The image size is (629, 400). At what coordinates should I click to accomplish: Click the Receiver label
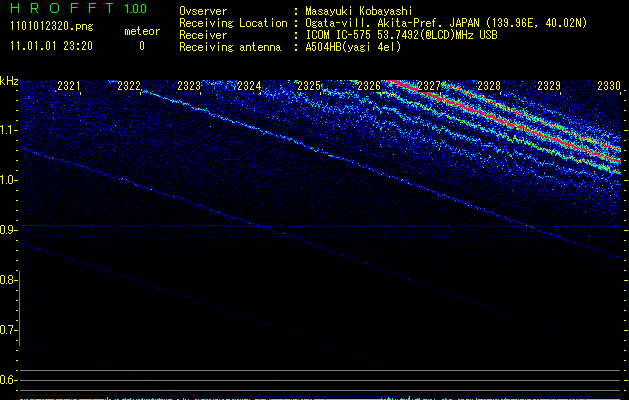203,35
